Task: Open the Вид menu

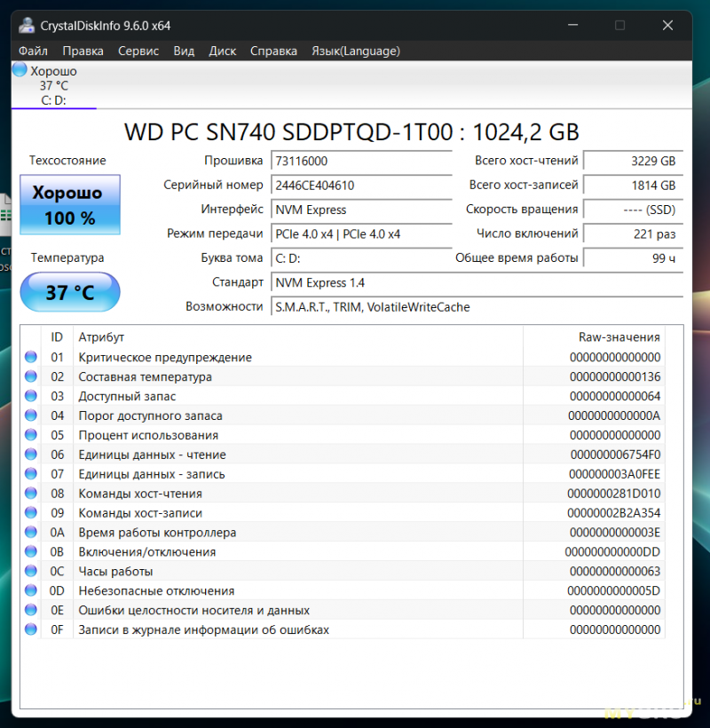Action: point(184,51)
